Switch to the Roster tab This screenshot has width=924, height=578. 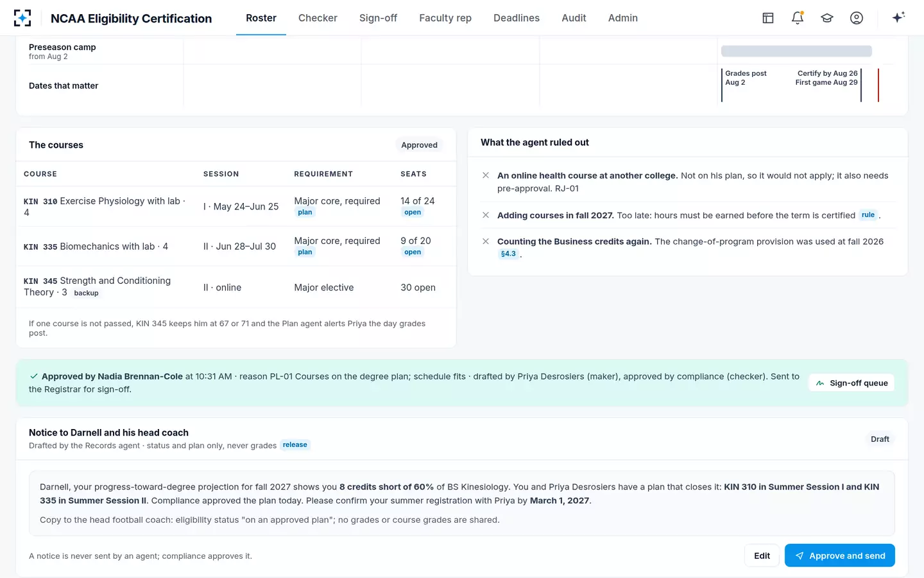point(261,18)
